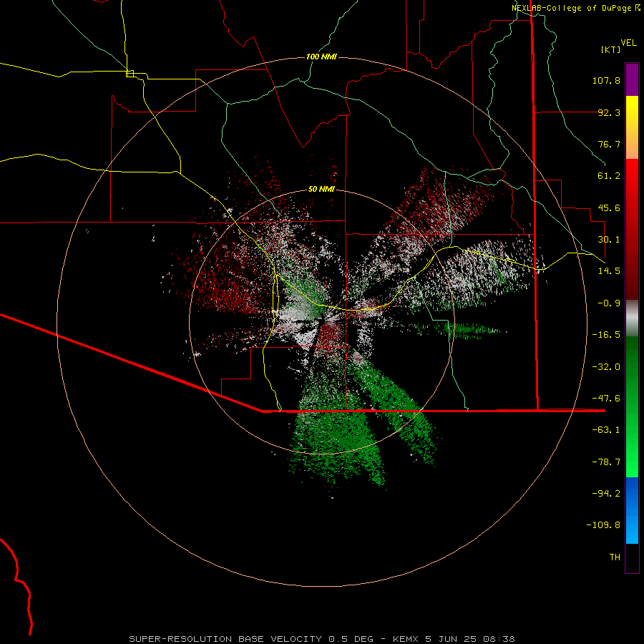This screenshot has width=644, height=644.
Task: Click the -0.9 legend value
Action: pyautogui.click(x=609, y=303)
